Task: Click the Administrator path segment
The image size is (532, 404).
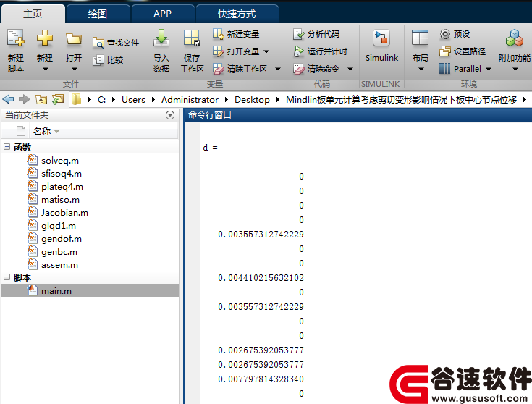Action: [x=190, y=100]
